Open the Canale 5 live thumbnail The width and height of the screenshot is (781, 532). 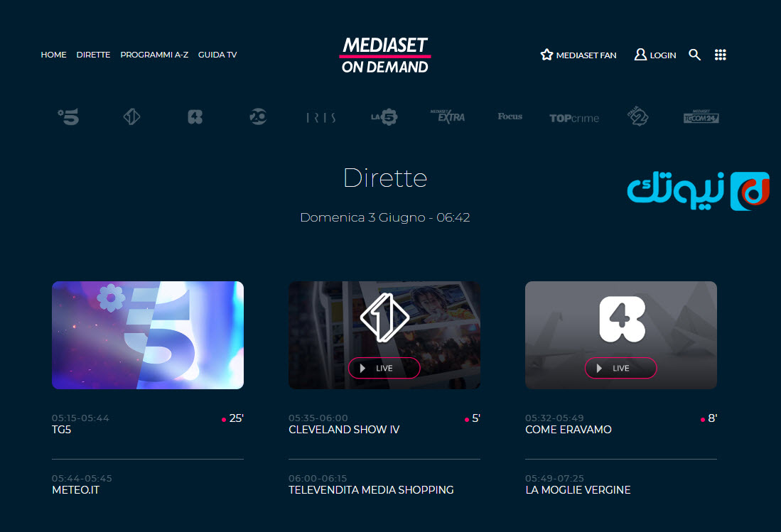coord(148,335)
